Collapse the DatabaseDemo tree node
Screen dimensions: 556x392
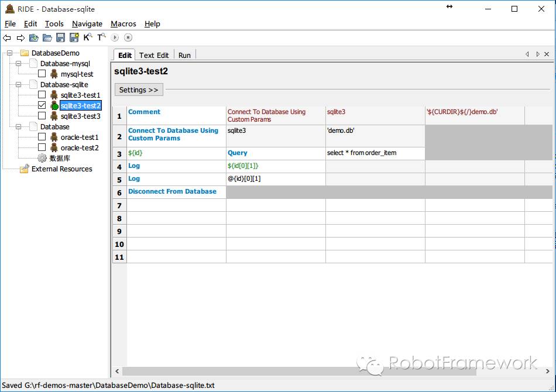coord(10,53)
